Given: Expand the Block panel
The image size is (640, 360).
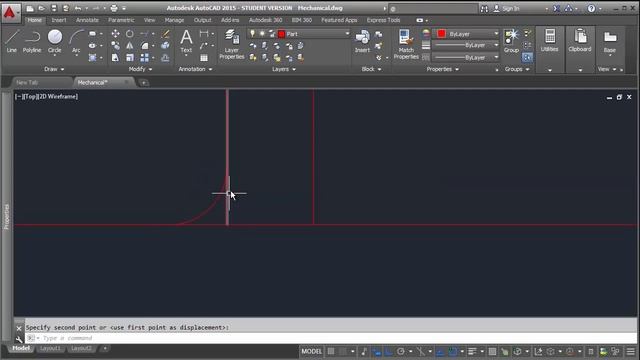Looking at the screenshot, I should (x=371, y=69).
